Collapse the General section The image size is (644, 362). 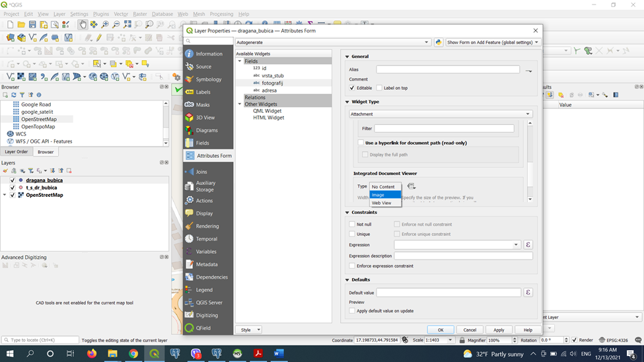(x=347, y=57)
